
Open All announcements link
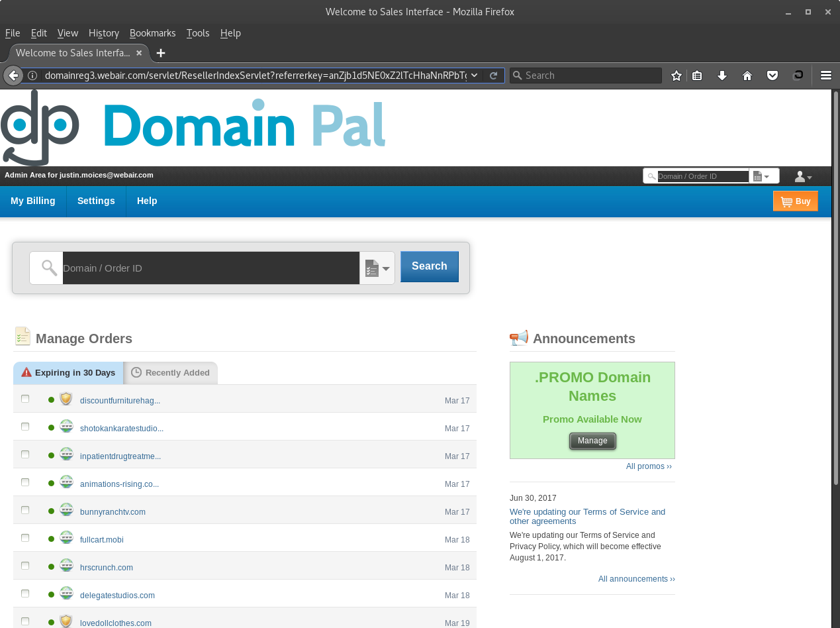(637, 579)
